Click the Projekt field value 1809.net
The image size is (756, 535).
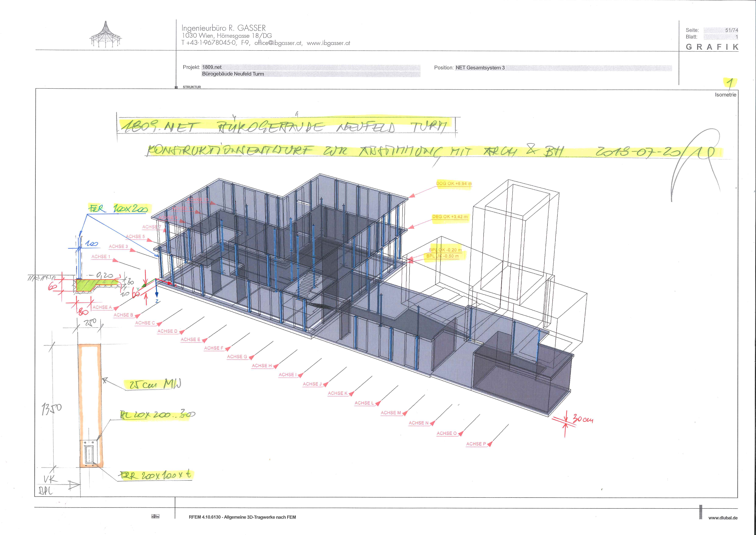point(212,67)
